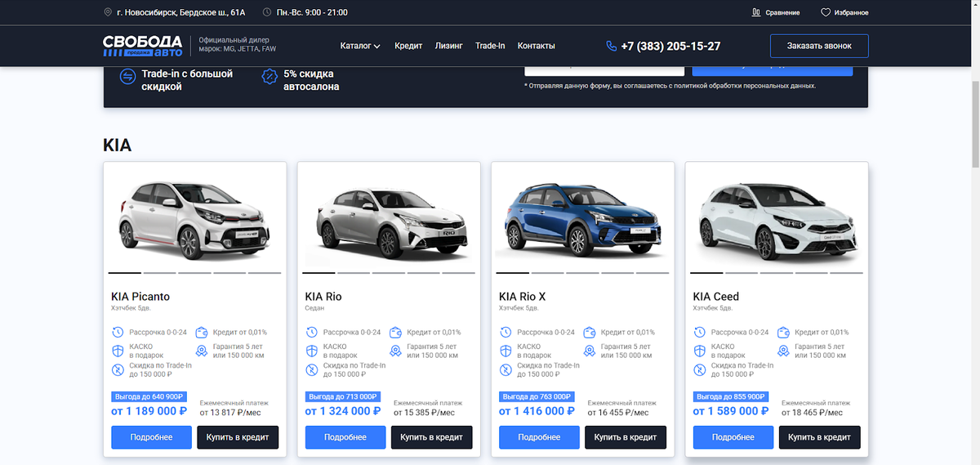Open the Лизинг menu item
This screenshot has width=980, height=465.
click(449, 46)
